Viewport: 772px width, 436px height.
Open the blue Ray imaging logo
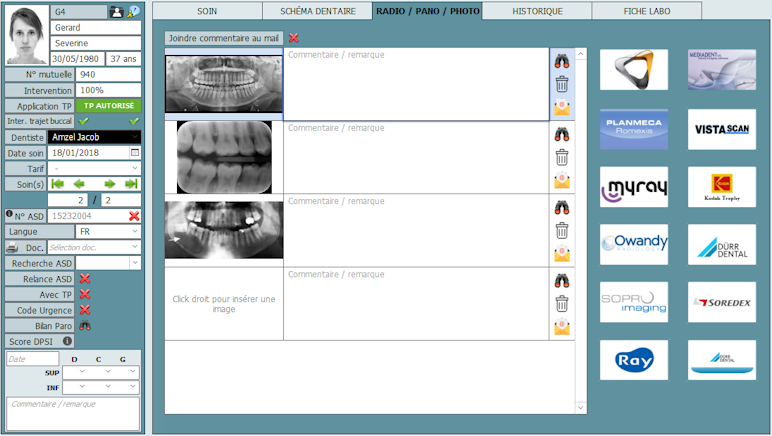click(634, 360)
